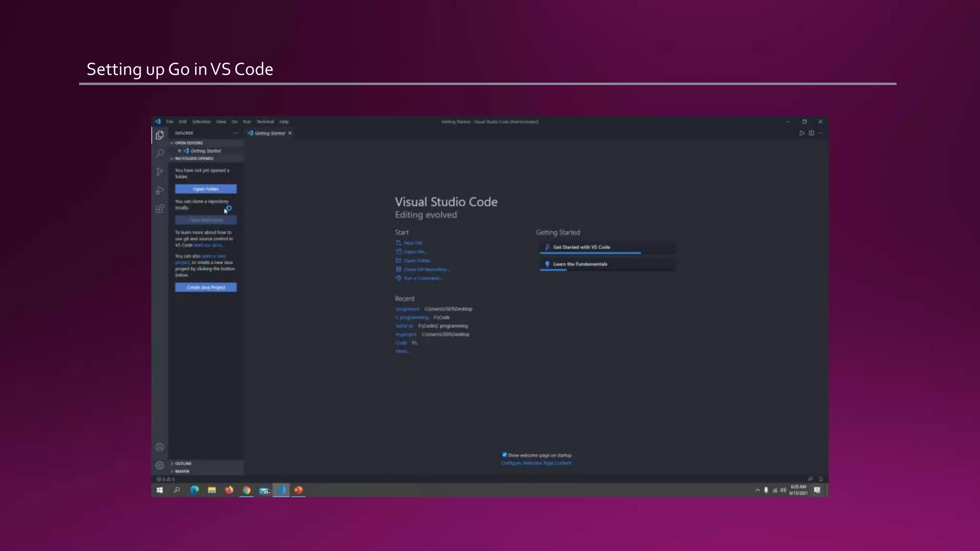Open Get Started with VS Code walkthrough
This screenshot has height=551, width=980.
pyautogui.click(x=608, y=247)
